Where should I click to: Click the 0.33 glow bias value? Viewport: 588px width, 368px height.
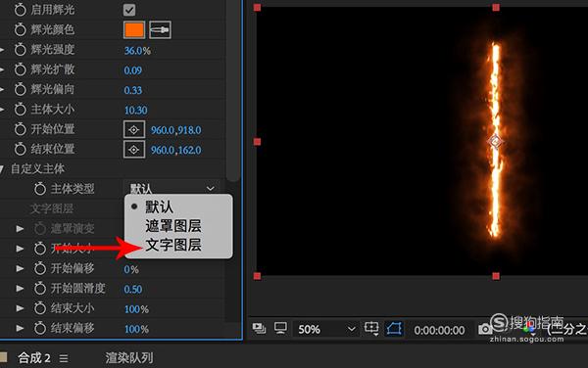[x=132, y=90]
